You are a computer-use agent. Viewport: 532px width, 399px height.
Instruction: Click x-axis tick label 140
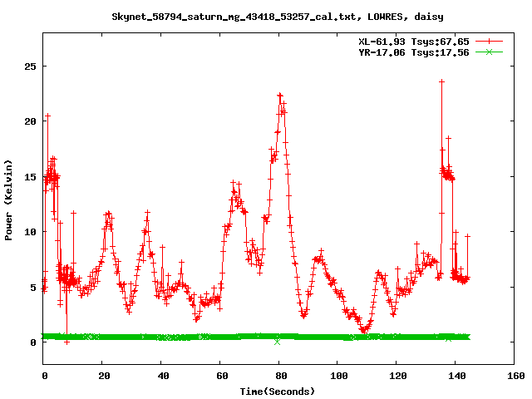point(457,376)
